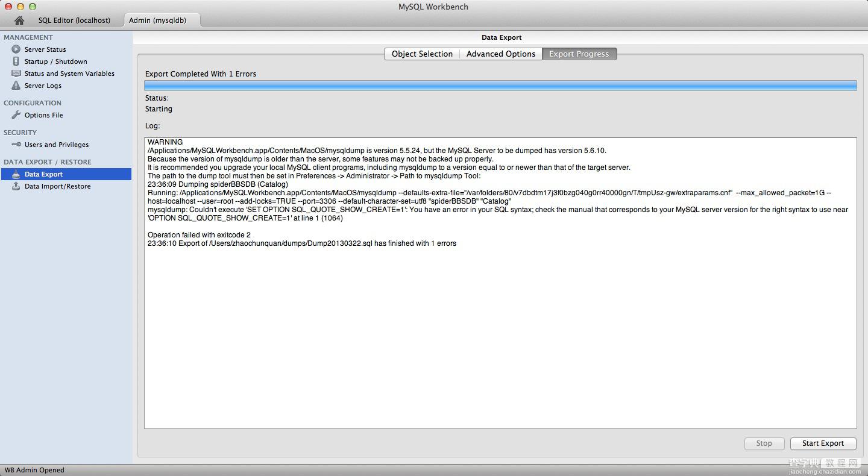
Task: Click the Options File wrench icon
Action: coord(16,115)
